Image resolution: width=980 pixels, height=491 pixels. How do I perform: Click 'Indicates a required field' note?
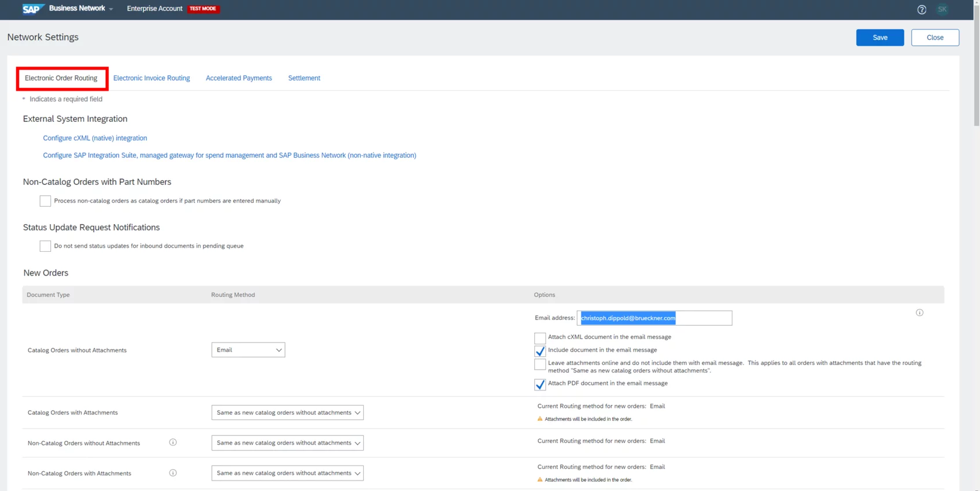coord(66,99)
